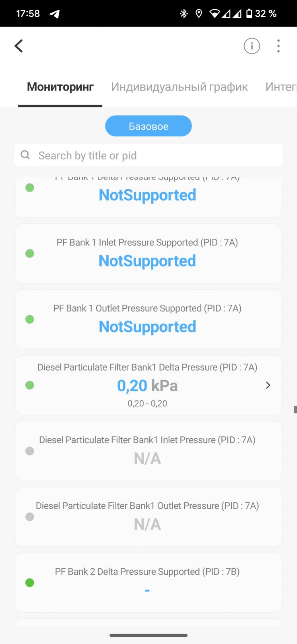Open the info circle icon
Screen dimensions: 297x644
pos(252,46)
